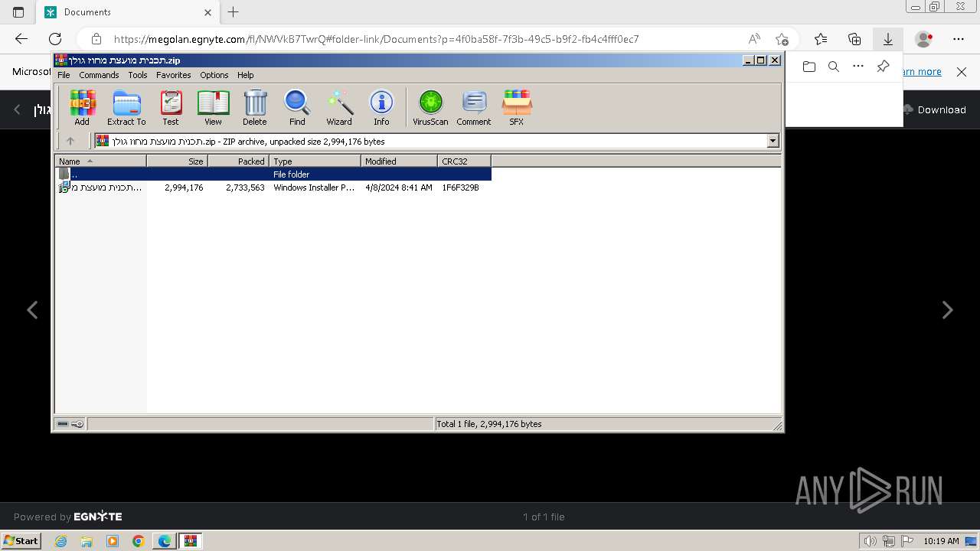The image size is (980, 551).
Task: Open File Explorer from the taskbar
Action: [87, 541]
